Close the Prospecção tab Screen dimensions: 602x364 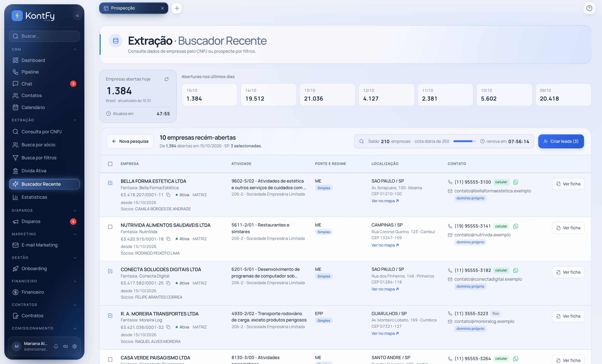tap(162, 8)
